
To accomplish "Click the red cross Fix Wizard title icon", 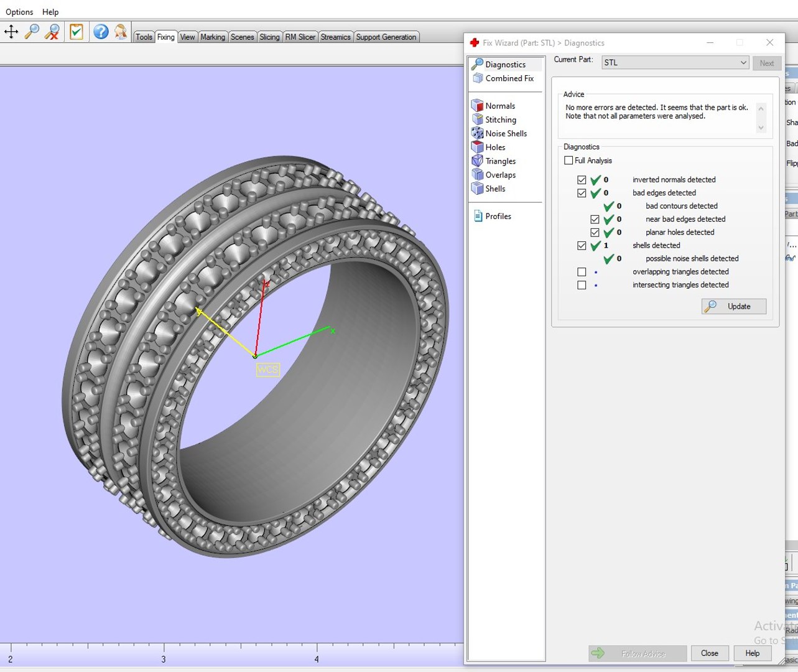I will pos(475,42).
